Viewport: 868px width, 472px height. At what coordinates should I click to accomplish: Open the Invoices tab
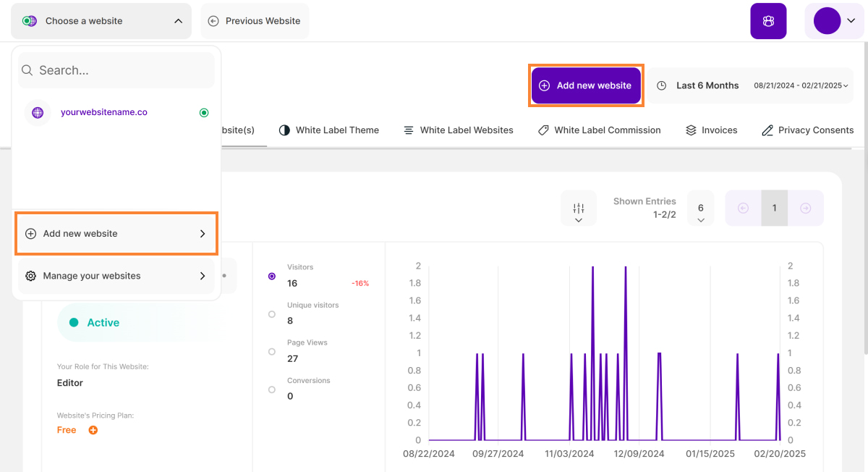711,130
